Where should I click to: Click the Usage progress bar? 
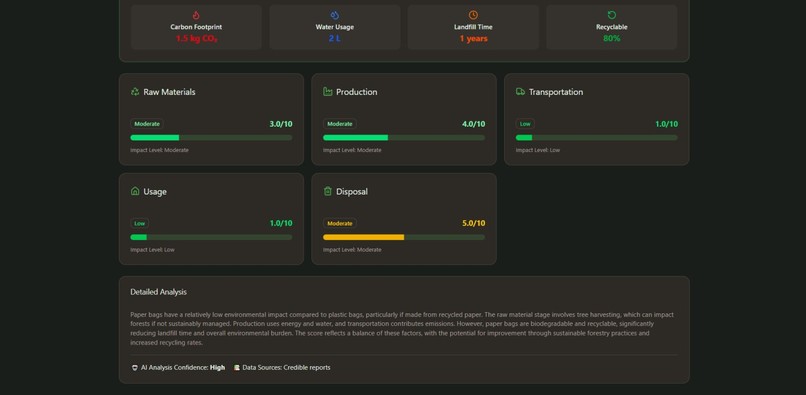point(211,237)
